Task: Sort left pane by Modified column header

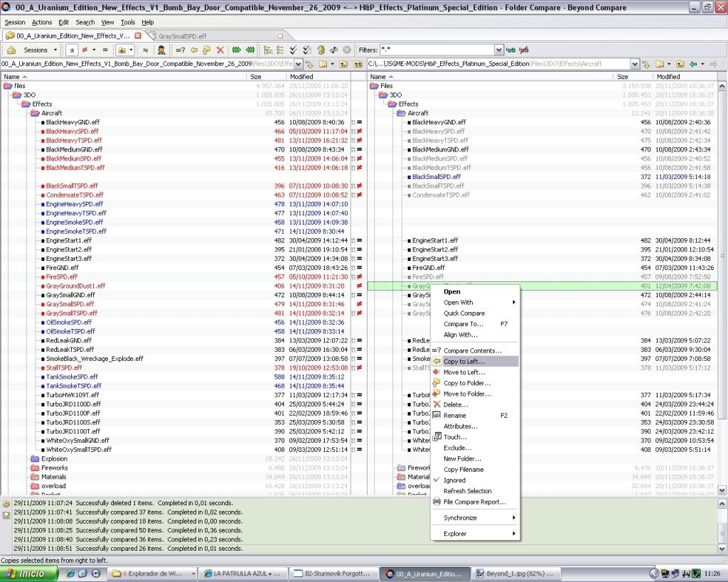Action: point(318,77)
